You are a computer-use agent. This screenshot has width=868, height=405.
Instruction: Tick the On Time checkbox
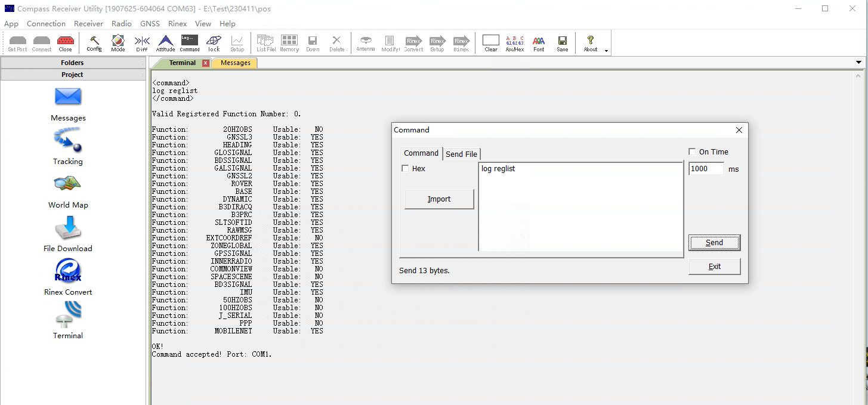692,152
